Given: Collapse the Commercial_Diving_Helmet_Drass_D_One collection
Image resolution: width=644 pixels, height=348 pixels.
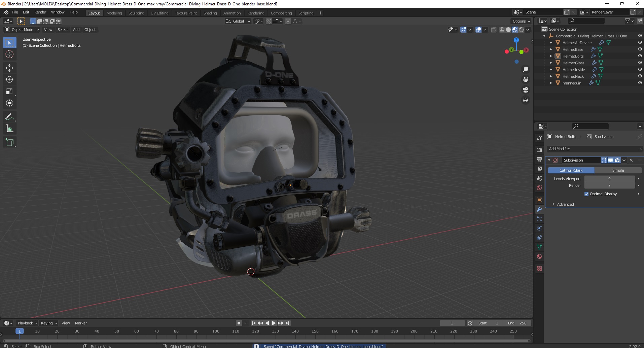Looking at the screenshot, I should (544, 36).
